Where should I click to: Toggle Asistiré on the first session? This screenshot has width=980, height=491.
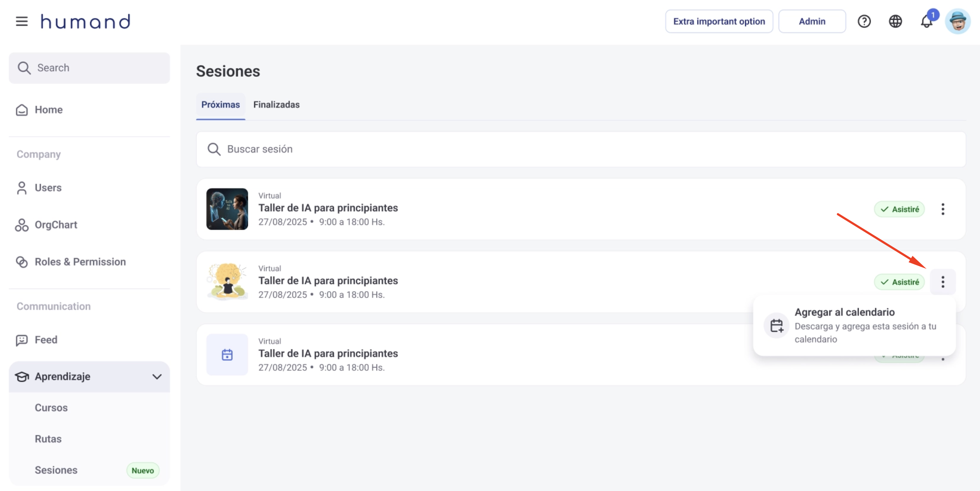[x=899, y=209]
